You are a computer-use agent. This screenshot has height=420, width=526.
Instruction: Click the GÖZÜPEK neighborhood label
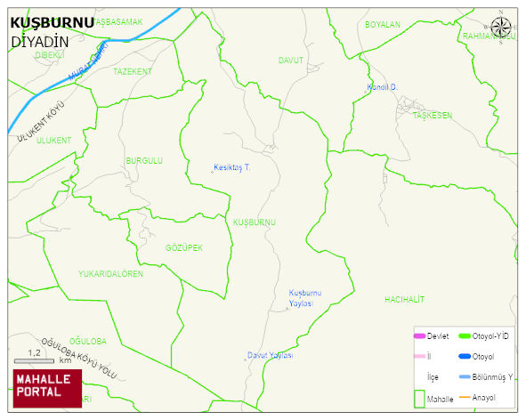point(184,248)
